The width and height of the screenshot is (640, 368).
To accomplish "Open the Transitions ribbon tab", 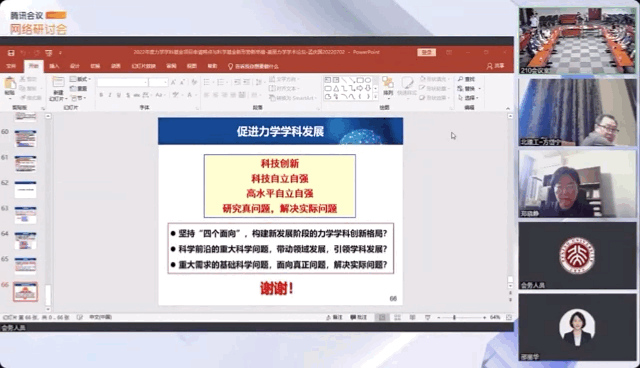I will [95, 66].
